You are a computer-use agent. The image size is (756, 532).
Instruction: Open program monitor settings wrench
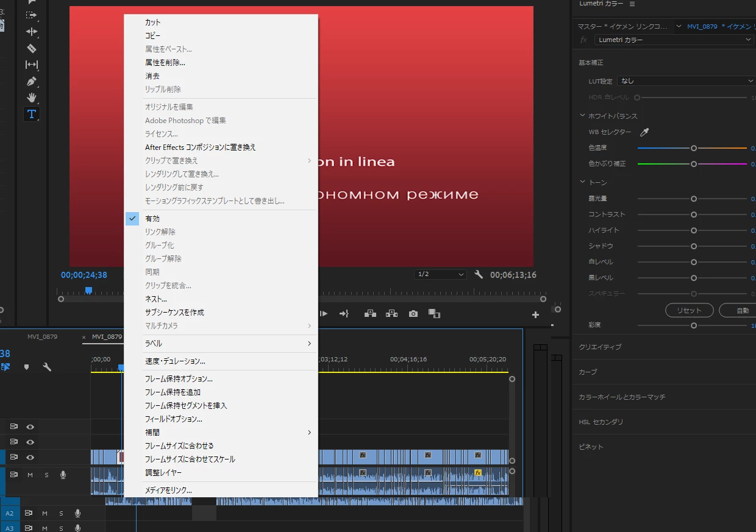tap(479, 275)
